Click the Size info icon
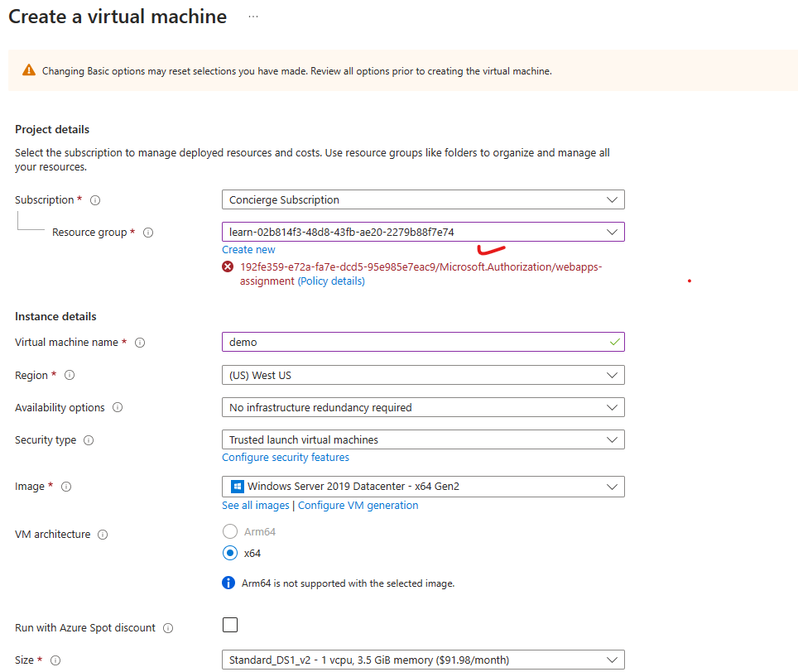798x672 pixels. point(55,660)
